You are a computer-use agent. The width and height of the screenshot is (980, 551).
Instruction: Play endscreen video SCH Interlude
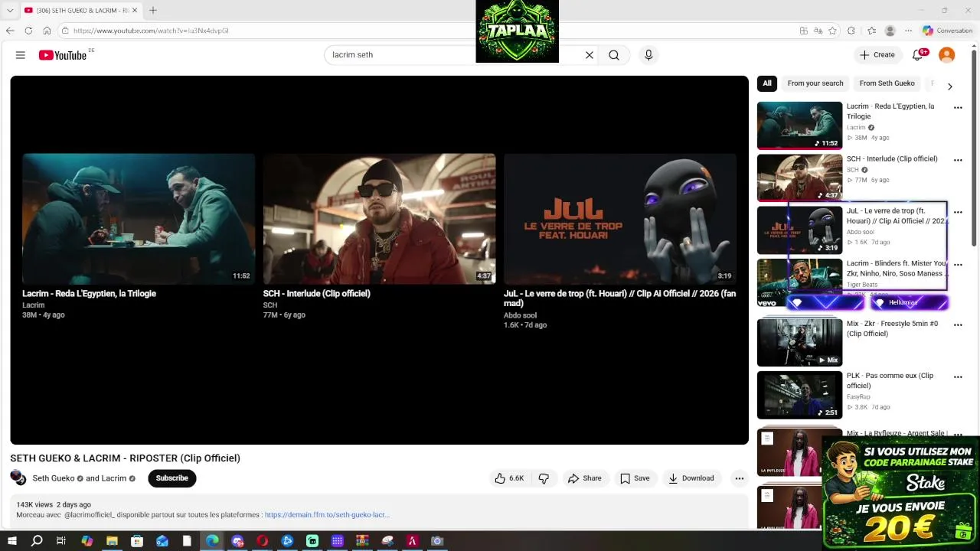[380, 219]
